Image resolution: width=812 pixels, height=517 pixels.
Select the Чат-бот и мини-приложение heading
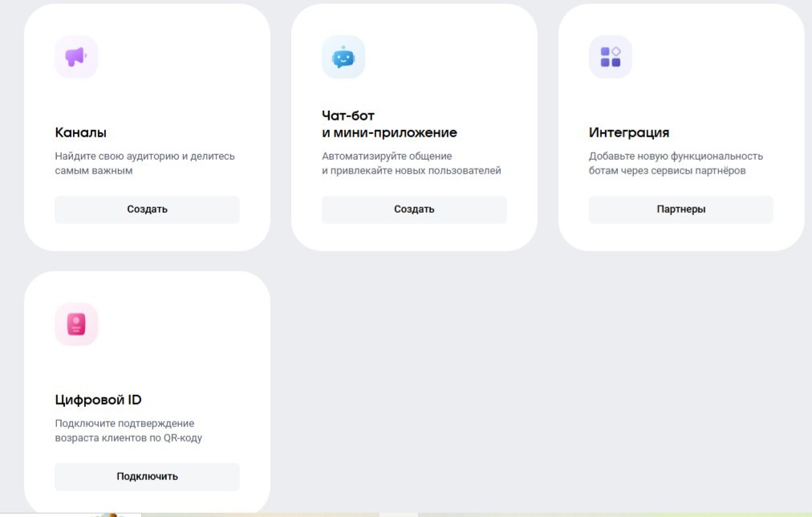[x=389, y=124]
